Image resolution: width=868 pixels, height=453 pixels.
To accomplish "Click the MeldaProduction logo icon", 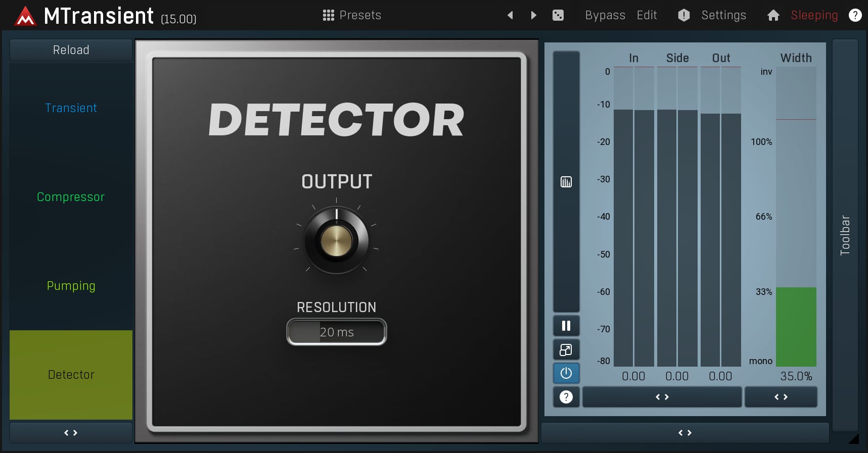I will pyautogui.click(x=25, y=16).
